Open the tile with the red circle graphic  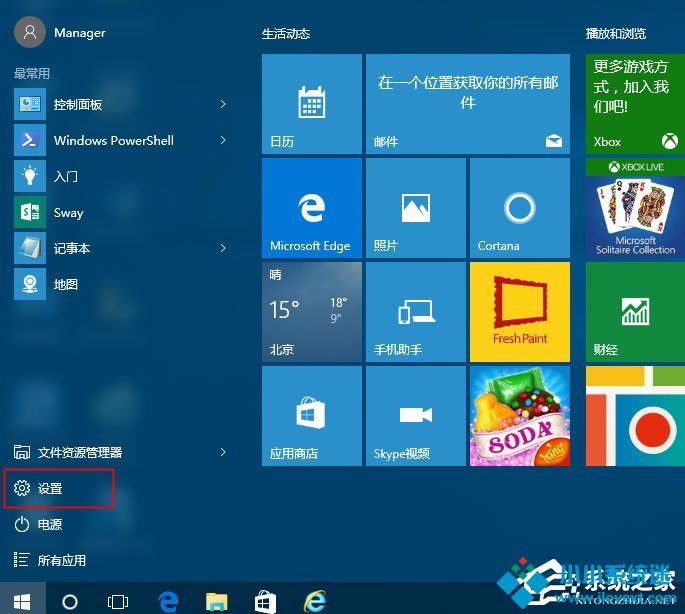point(635,416)
